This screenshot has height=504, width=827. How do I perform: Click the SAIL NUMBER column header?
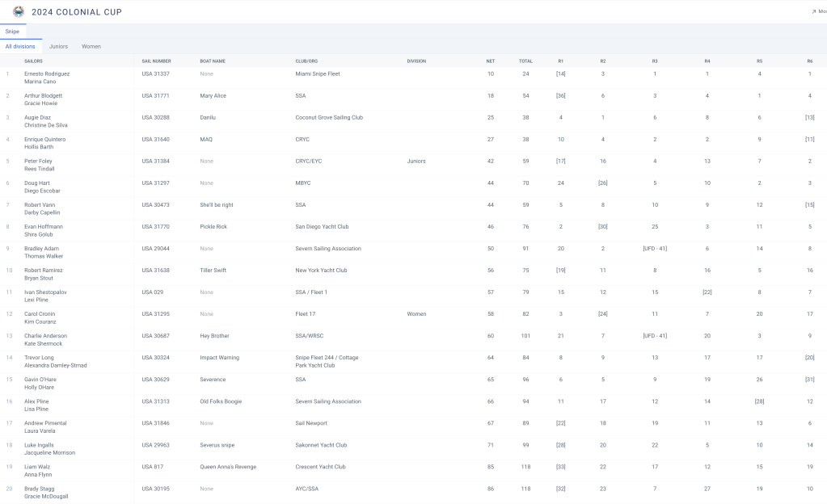156,61
